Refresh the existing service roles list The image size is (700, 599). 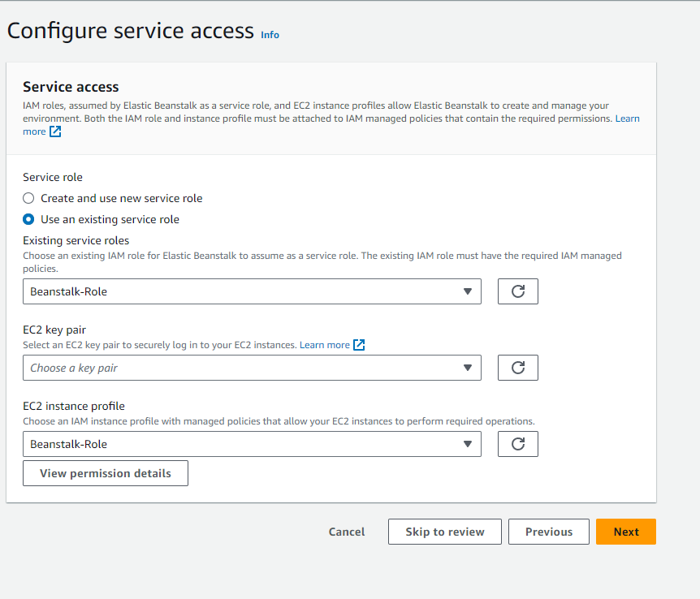517,291
